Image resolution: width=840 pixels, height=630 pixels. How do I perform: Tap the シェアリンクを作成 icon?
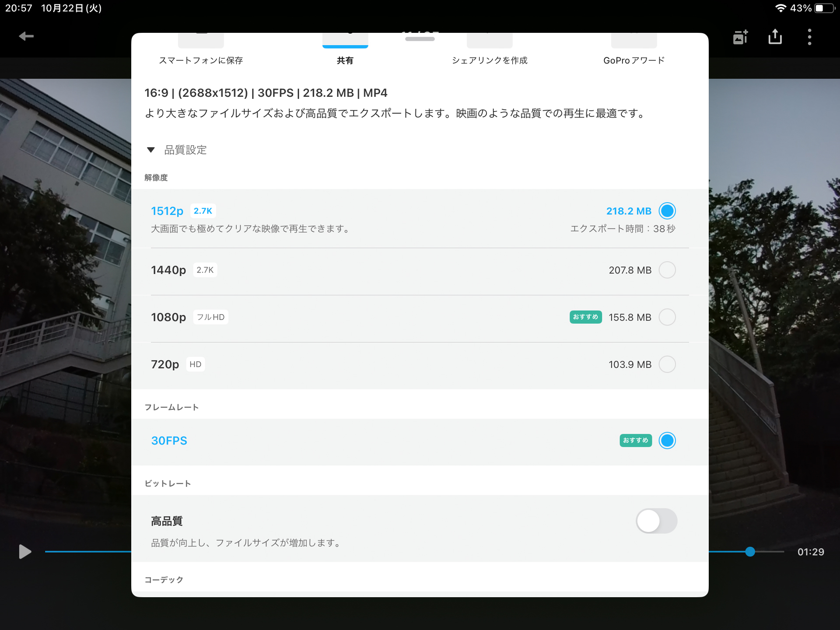click(x=490, y=39)
